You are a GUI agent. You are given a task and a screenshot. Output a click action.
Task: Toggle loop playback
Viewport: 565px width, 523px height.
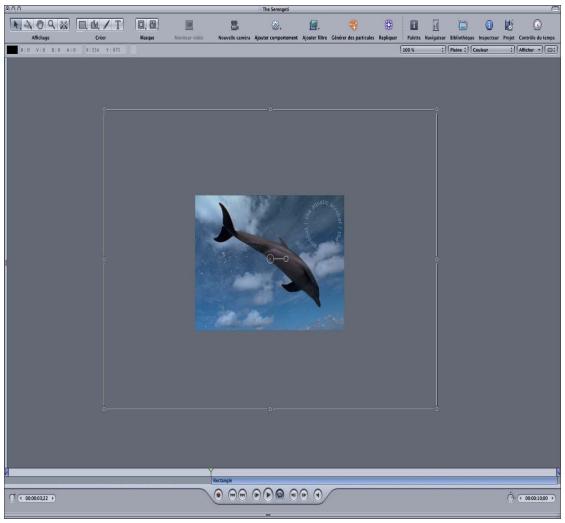click(x=280, y=495)
